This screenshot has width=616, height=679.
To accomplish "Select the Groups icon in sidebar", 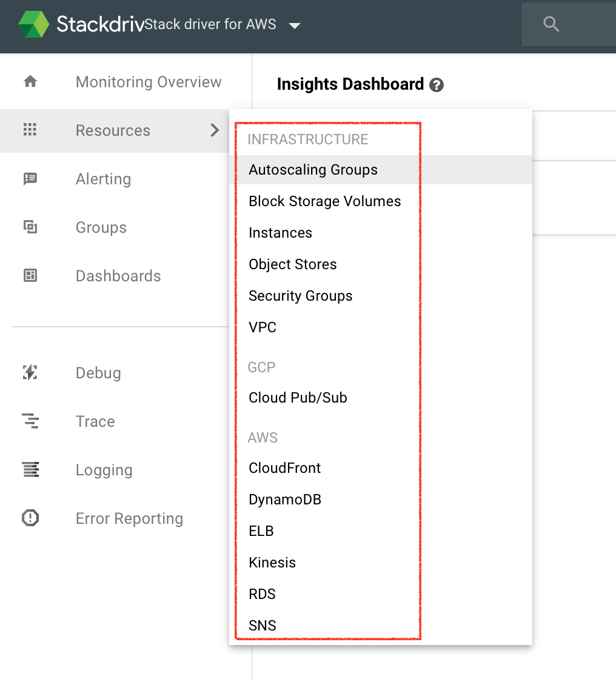I will [x=29, y=227].
